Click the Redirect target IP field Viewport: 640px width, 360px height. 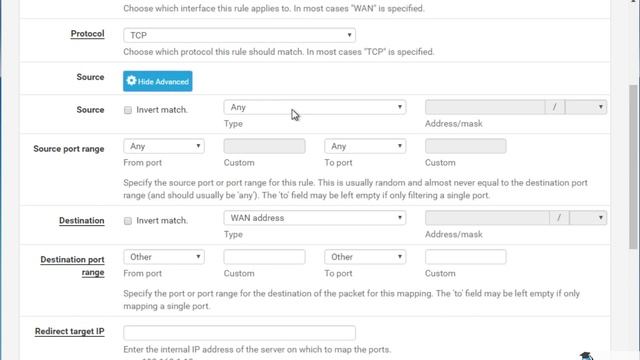click(239, 333)
